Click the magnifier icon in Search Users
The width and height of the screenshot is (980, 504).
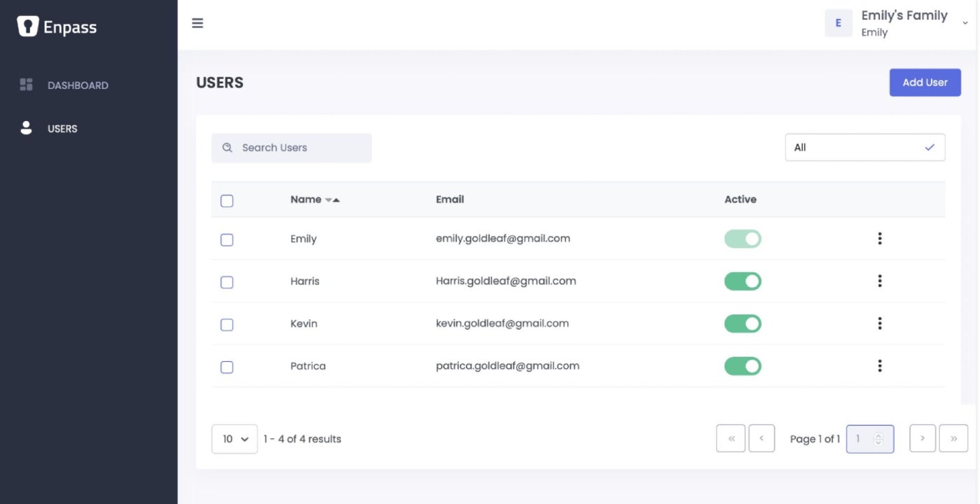coord(227,148)
